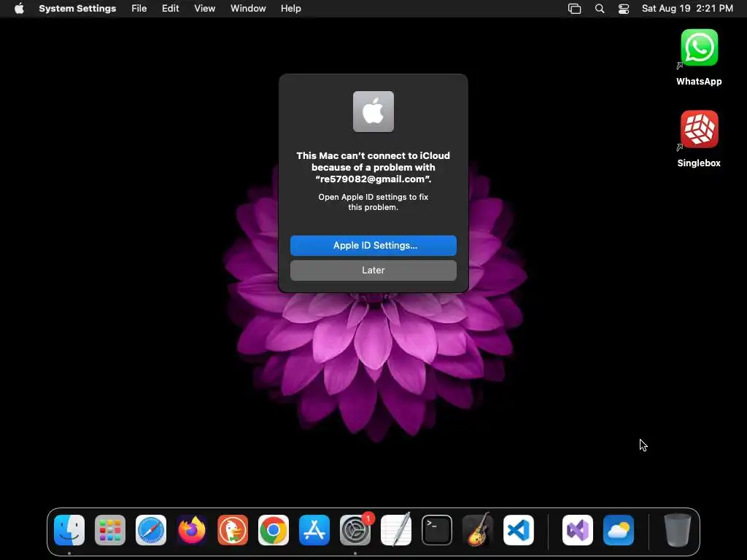Select the Singlebox desktop shortcut
The image size is (747, 560).
[699, 139]
